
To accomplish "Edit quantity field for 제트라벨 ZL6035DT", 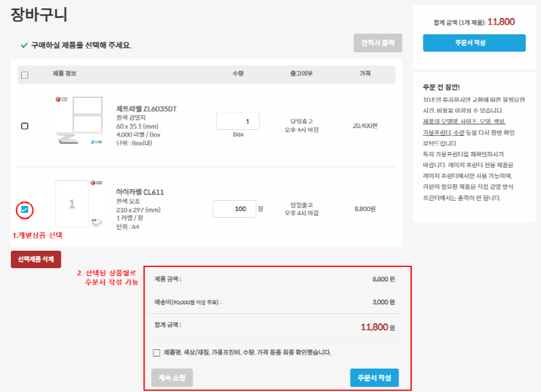I will 237,121.
